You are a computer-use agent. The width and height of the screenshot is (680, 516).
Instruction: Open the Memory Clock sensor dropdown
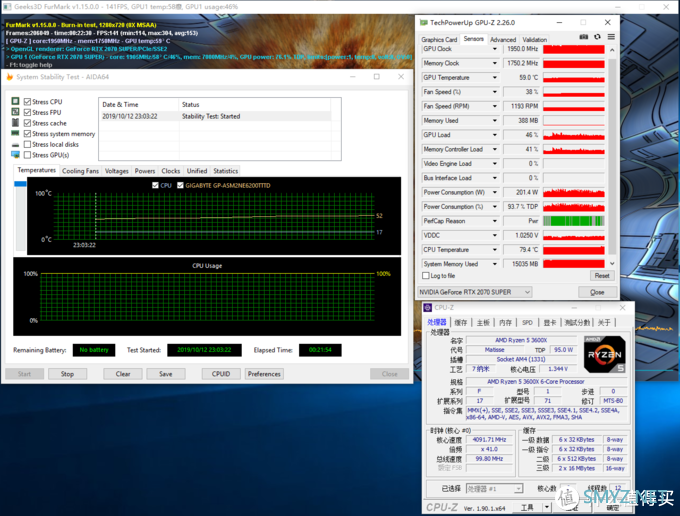point(494,63)
